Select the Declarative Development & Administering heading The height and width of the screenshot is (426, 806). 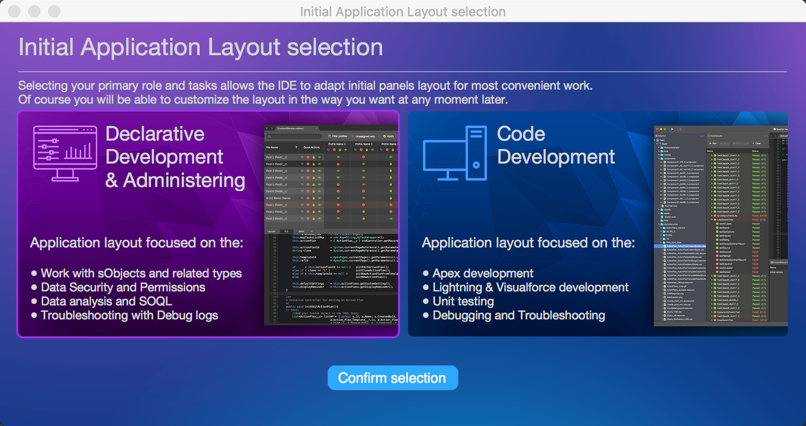point(175,157)
